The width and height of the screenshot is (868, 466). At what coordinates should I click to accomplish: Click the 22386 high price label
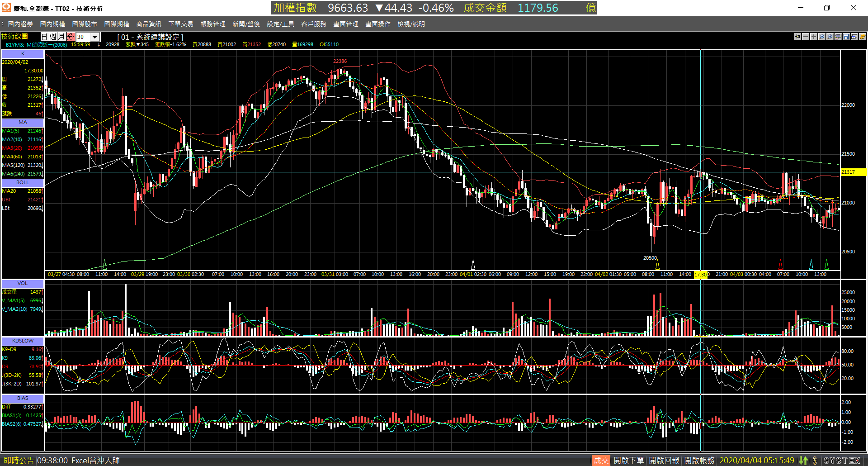click(x=340, y=62)
